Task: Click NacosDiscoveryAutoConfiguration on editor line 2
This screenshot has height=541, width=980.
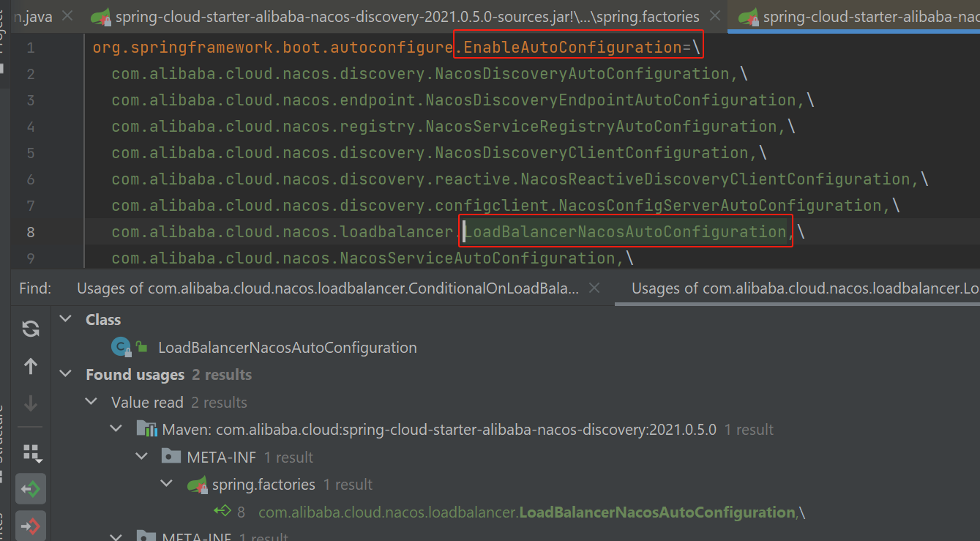Action: coord(583,74)
